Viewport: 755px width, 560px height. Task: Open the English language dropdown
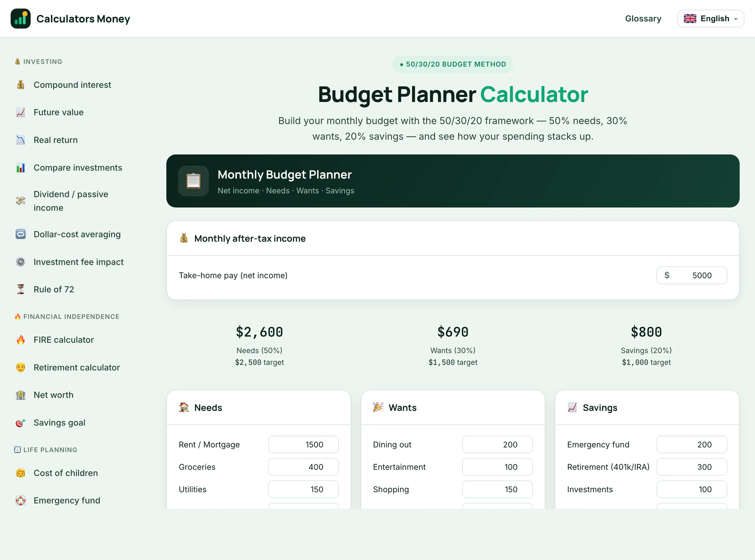(x=710, y=19)
